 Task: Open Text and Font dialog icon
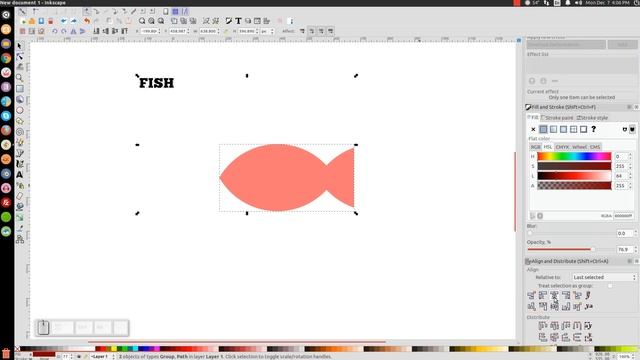pos(238,21)
